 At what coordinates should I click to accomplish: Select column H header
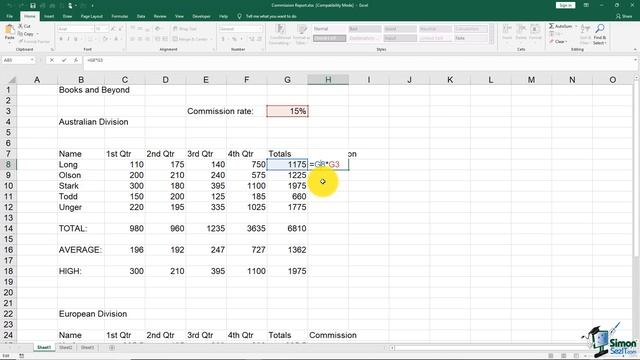(328, 80)
